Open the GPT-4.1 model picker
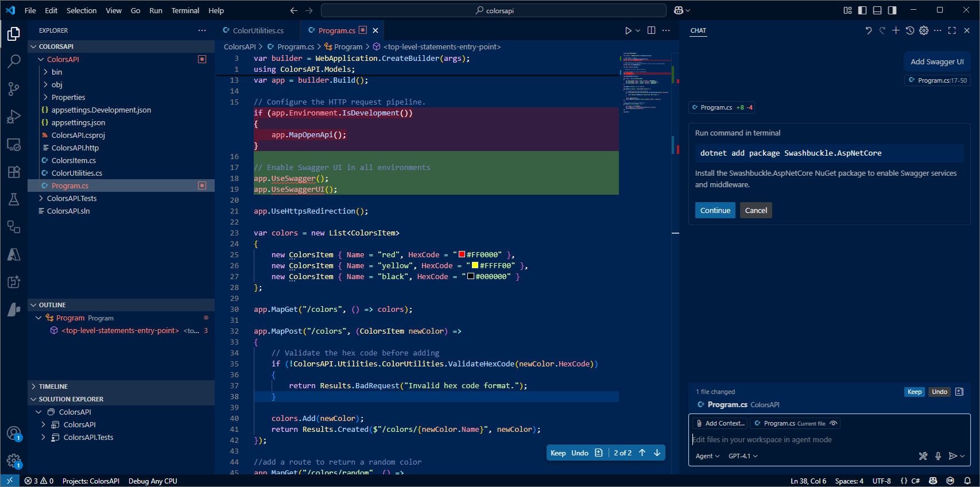The width and height of the screenshot is (980, 487). tap(743, 456)
